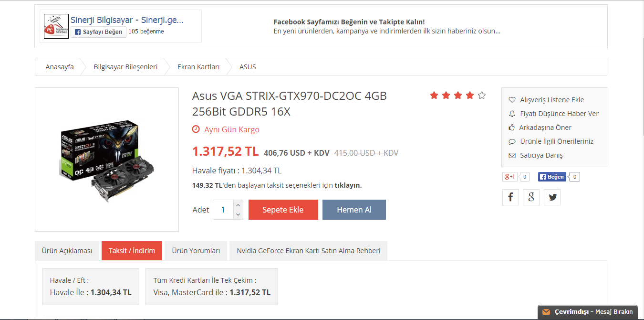This screenshot has width=644, height=320.
Task: Decrease quantity with down arrow
Action: (x=239, y=215)
